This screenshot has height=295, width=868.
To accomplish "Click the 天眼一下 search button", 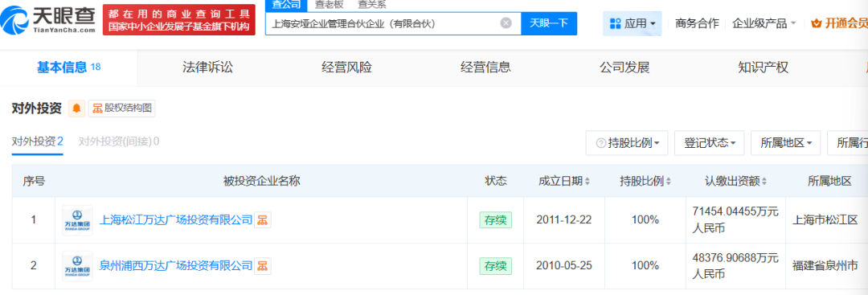I will coord(549,23).
